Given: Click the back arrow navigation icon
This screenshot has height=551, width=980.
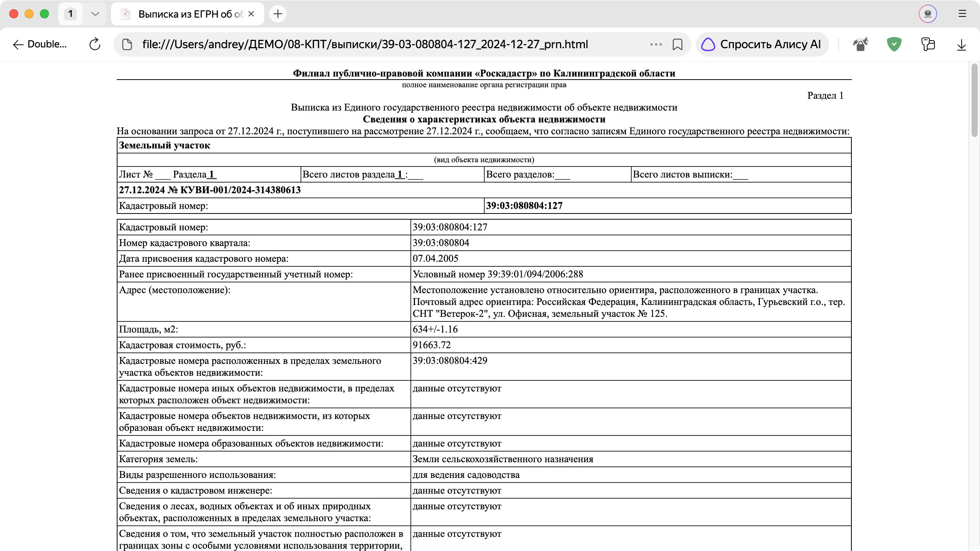Looking at the screenshot, I should pyautogui.click(x=18, y=45).
